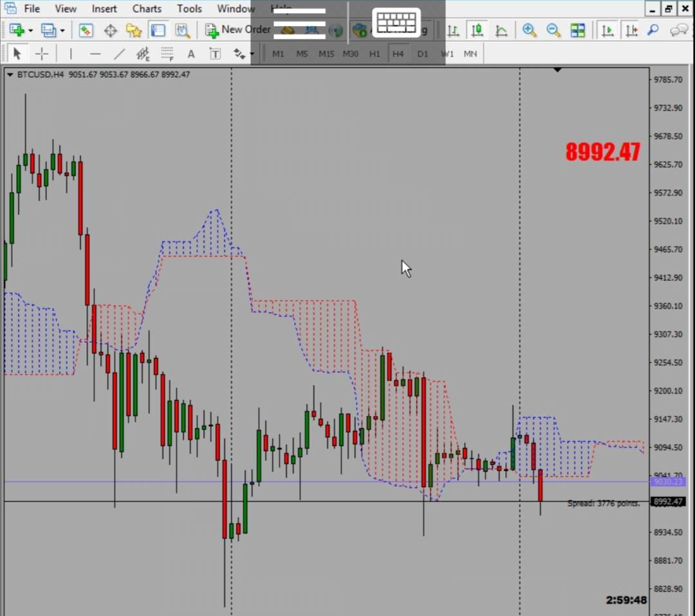The width and height of the screenshot is (695, 616).
Task: Open the Tools menu
Action: pos(189,8)
